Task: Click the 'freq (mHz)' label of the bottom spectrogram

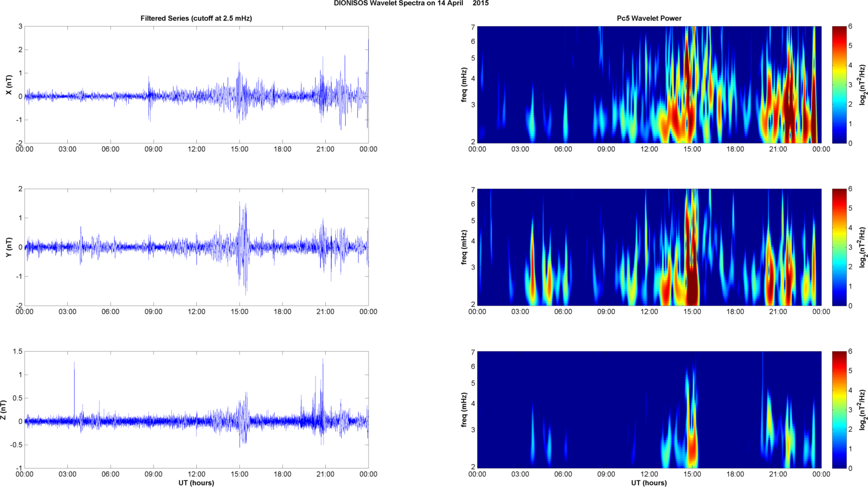Action: coord(464,410)
